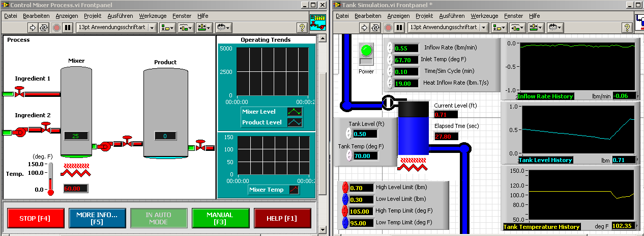Open Align Objects dropdown in Control Mixer window
This screenshot has width=644, height=236.
click(x=167, y=28)
